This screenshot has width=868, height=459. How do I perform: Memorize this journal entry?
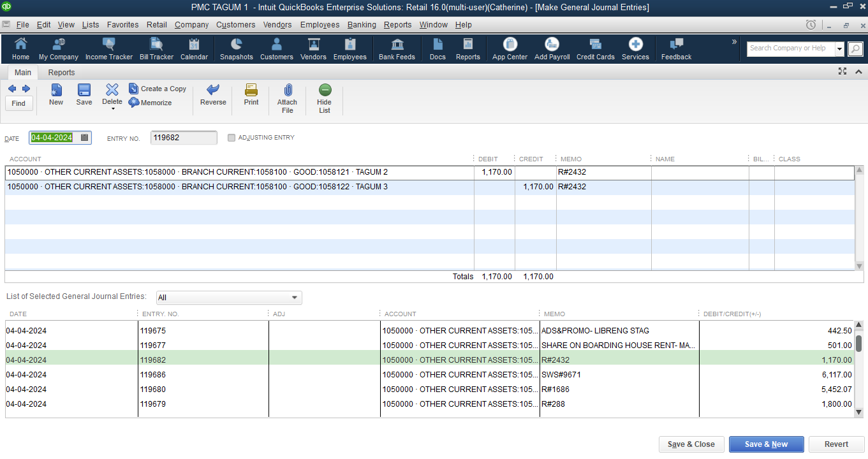pos(151,103)
